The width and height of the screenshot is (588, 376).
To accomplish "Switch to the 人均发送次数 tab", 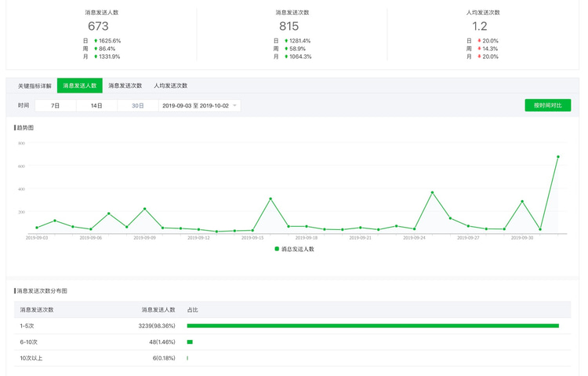I will point(170,86).
